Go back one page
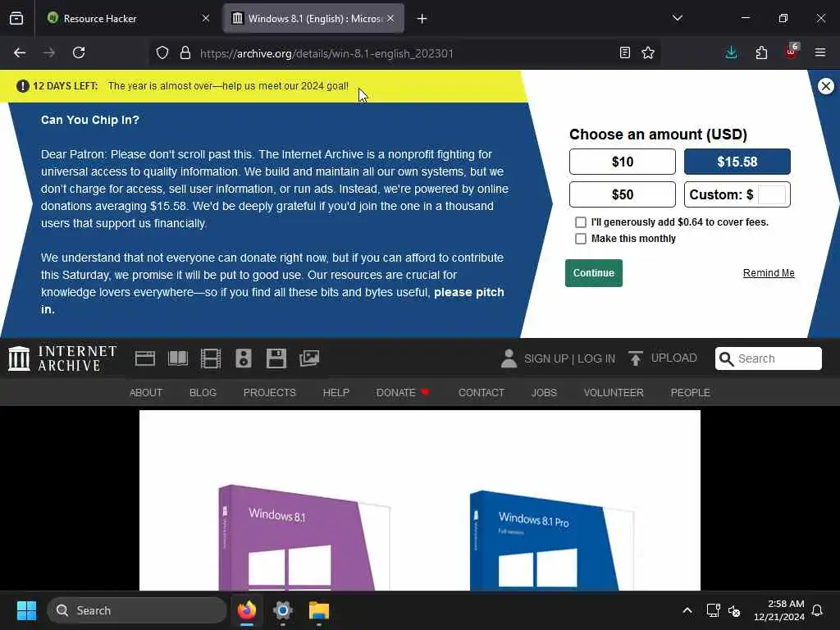The height and width of the screenshot is (630, 840). pos(20,52)
